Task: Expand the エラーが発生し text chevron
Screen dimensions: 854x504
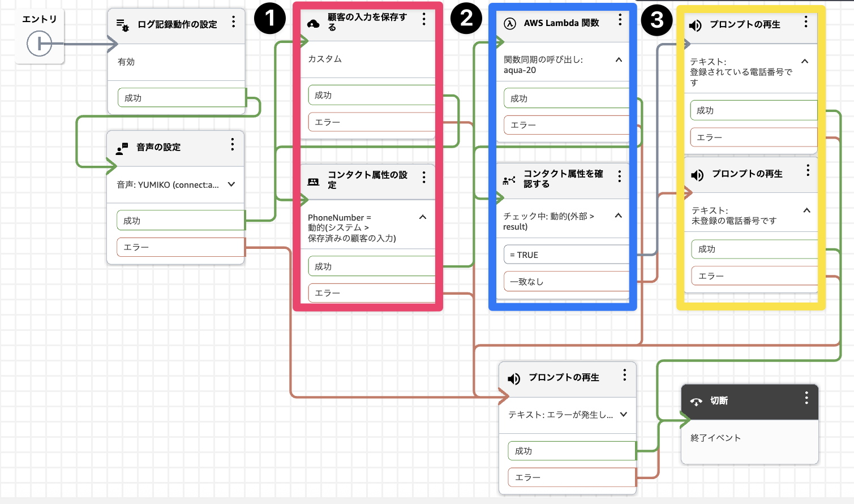Action: tap(623, 415)
